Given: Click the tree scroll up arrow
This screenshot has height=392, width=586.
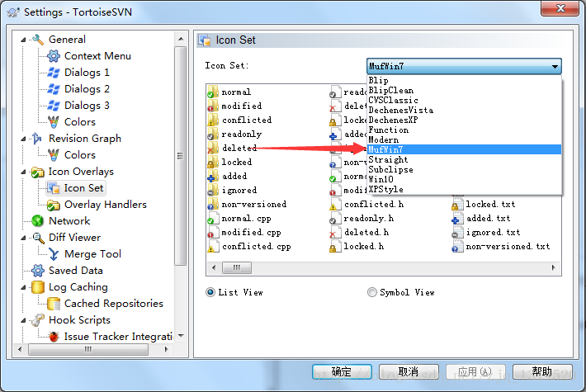Looking at the screenshot, I should pyautogui.click(x=181, y=39).
